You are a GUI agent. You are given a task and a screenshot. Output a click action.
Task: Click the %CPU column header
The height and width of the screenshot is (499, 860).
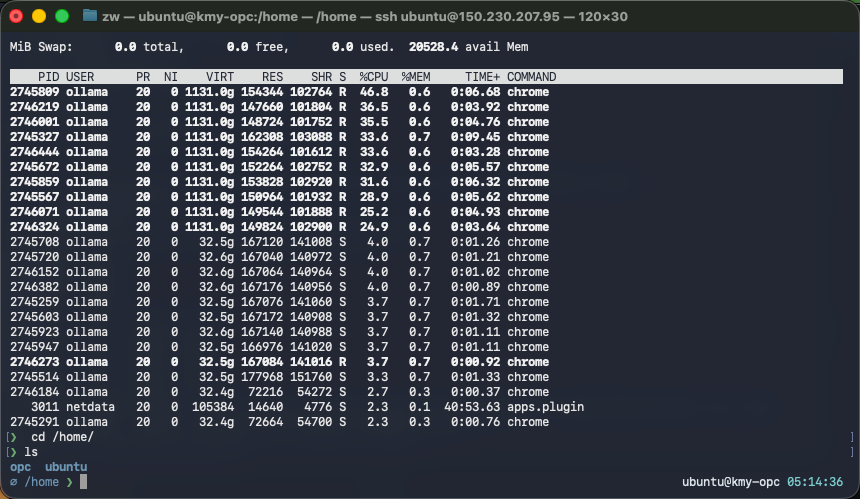pyautogui.click(x=374, y=77)
